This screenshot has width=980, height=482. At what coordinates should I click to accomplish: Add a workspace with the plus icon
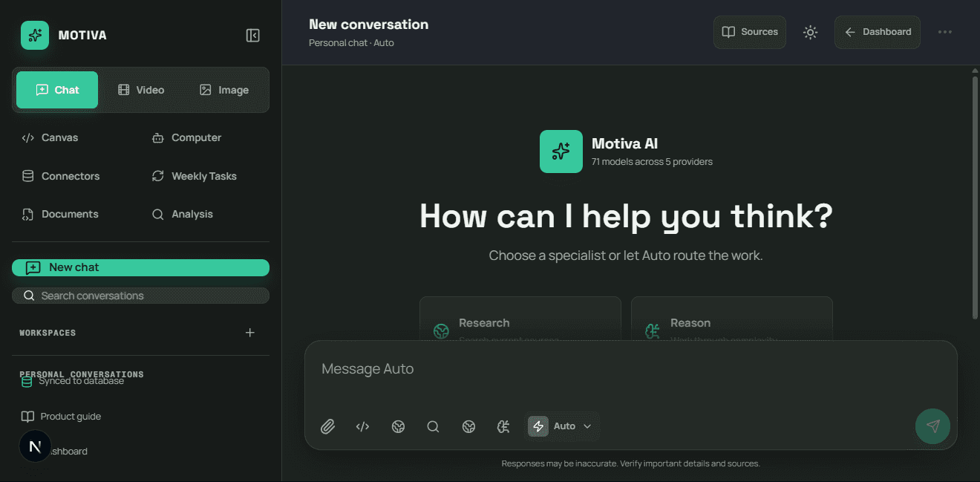(250, 333)
